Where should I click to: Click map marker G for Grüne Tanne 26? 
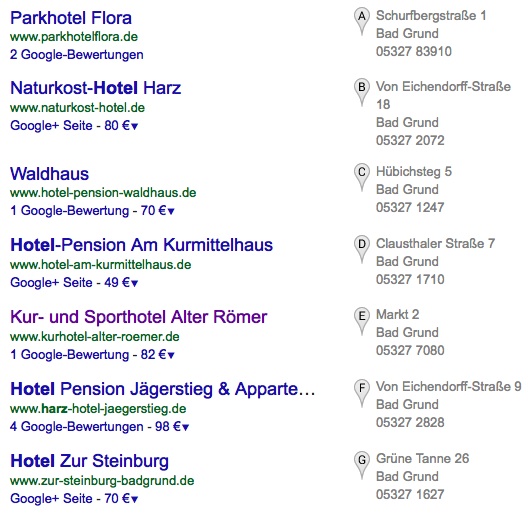pos(362,463)
